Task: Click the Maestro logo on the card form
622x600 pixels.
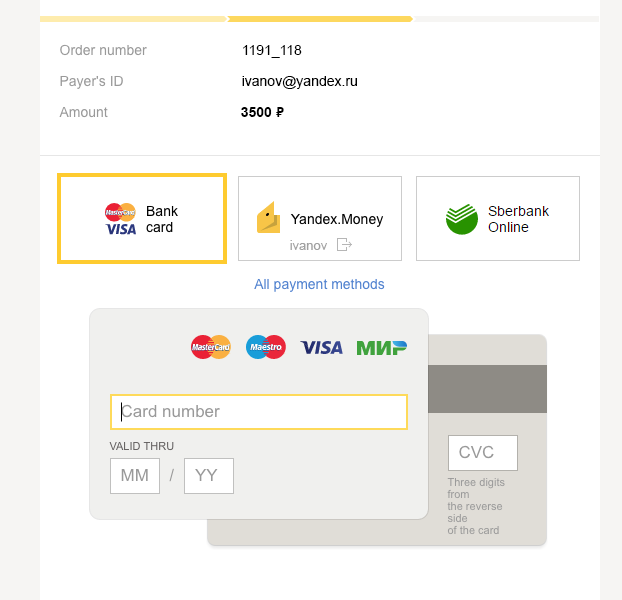Action: (x=266, y=347)
